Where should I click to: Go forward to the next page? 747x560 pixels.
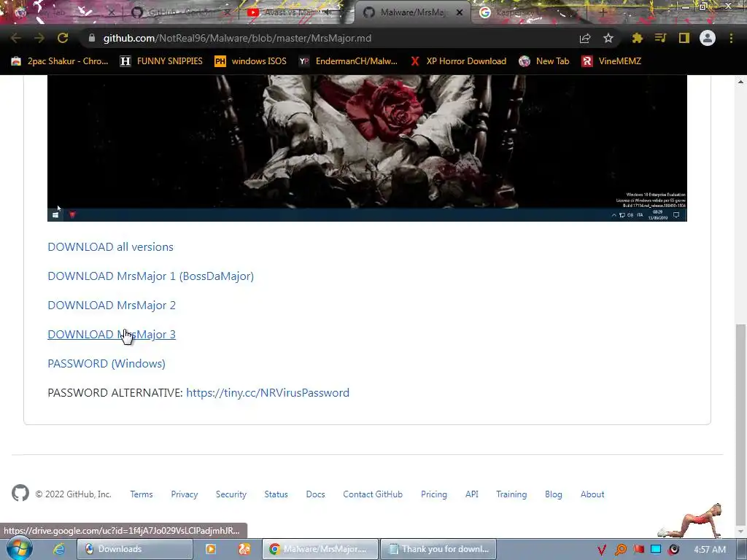[x=39, y=38]
